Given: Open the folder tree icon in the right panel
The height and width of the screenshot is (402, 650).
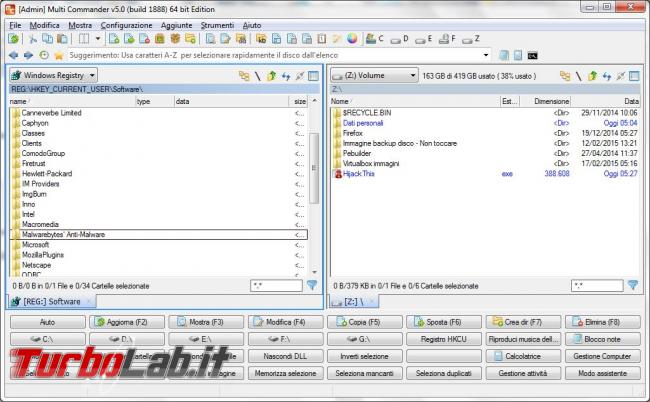Looking at the screenshot, I should [565, 76].
